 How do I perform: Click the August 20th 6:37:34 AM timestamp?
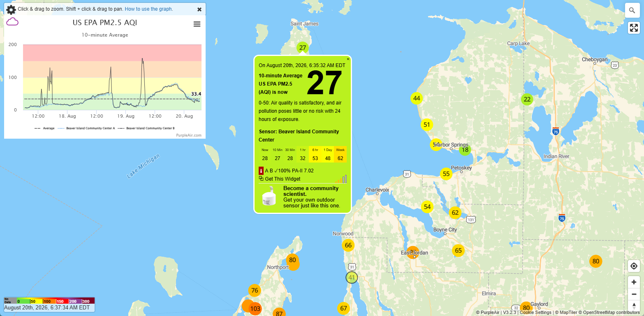47,307
